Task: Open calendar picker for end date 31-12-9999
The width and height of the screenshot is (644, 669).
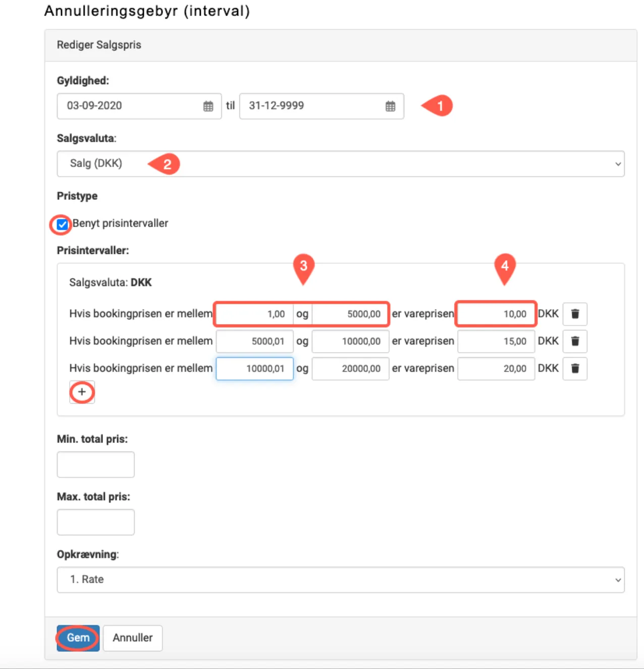Action: (390, 106)
